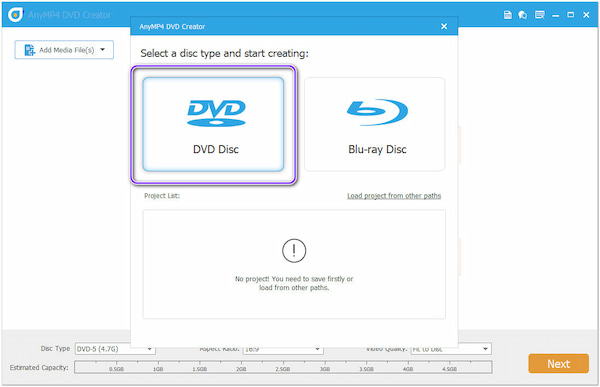Open the Aspect Ratio dropdown
Viewport: 600px width, 387px height.
[283, 349]
